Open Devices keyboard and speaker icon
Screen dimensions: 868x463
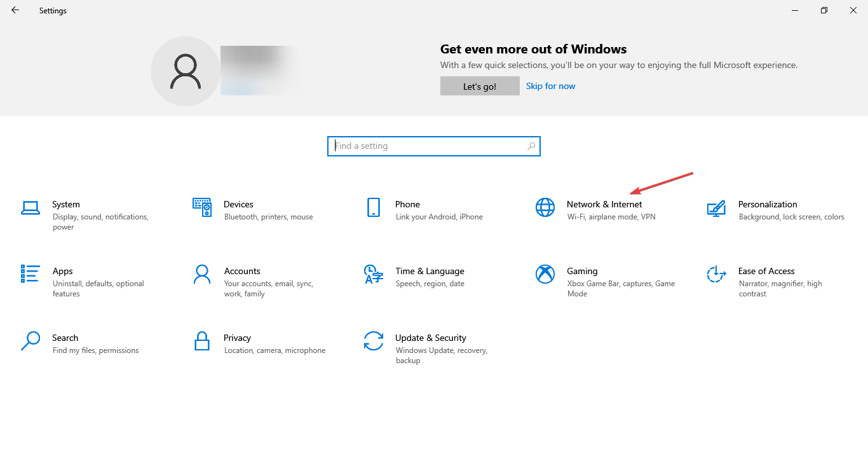point(202,207)
